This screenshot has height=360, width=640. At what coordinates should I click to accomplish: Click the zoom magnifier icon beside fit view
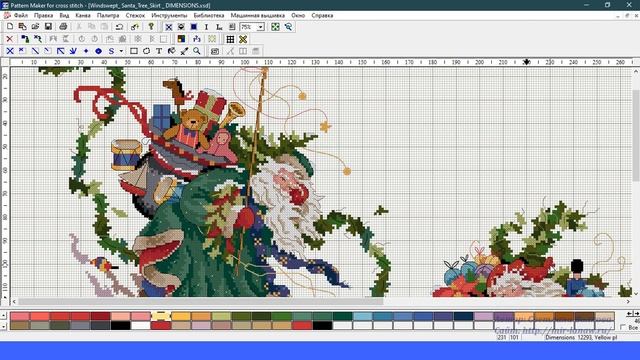point(288,27)
